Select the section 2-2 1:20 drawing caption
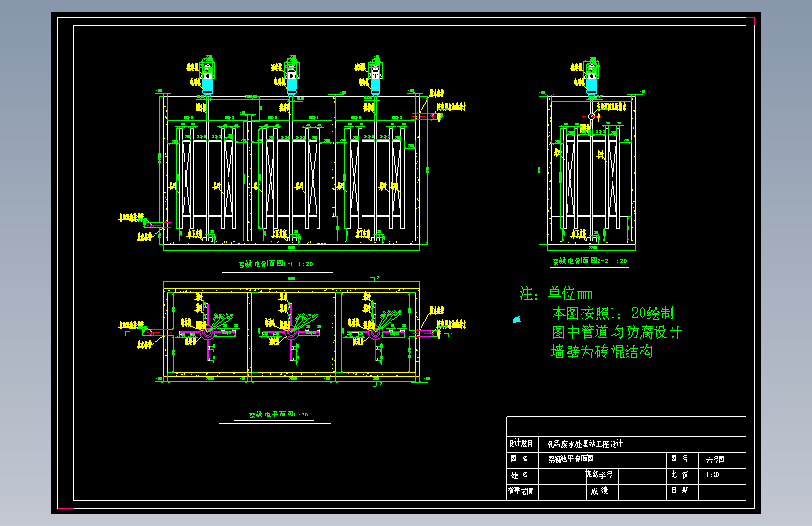Image resolution: width=812 pixels, height=526 pixels. (x=589, y=261)
